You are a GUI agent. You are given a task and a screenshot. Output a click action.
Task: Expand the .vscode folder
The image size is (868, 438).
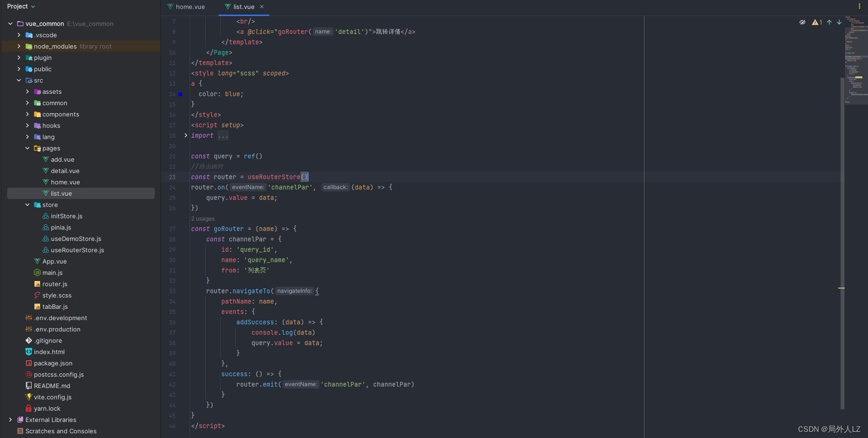coord(19,35)
